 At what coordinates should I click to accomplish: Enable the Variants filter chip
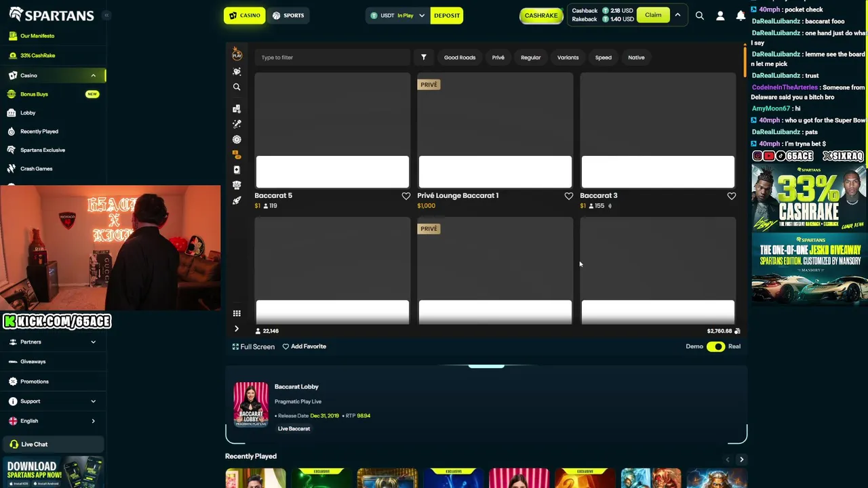pos(568,58)
